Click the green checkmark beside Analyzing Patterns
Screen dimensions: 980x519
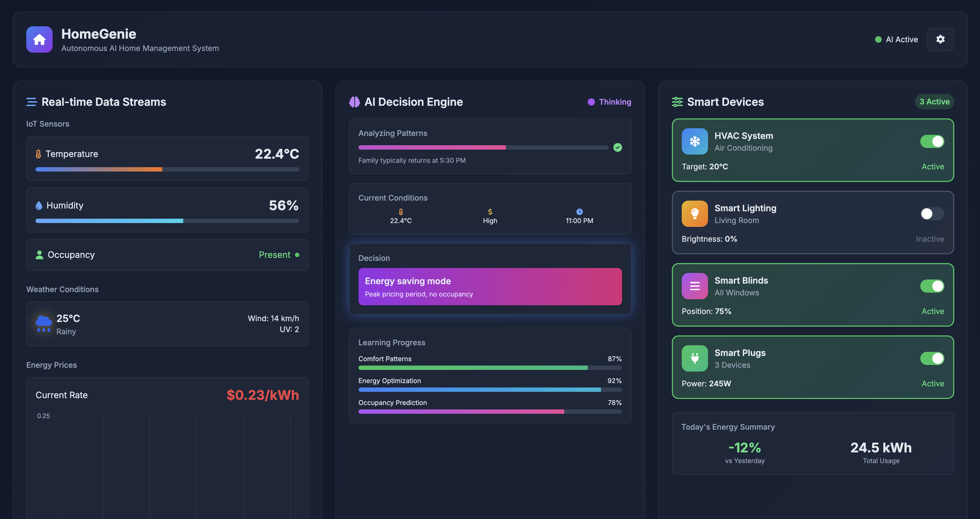pyautogui.click(x=617, y=148)
